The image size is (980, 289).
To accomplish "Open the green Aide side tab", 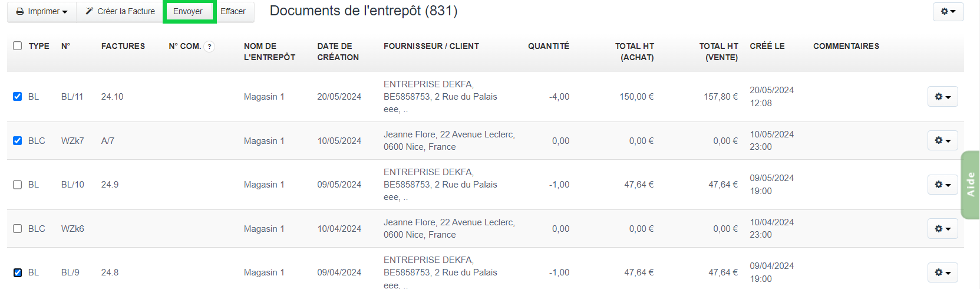I will 970,185.
